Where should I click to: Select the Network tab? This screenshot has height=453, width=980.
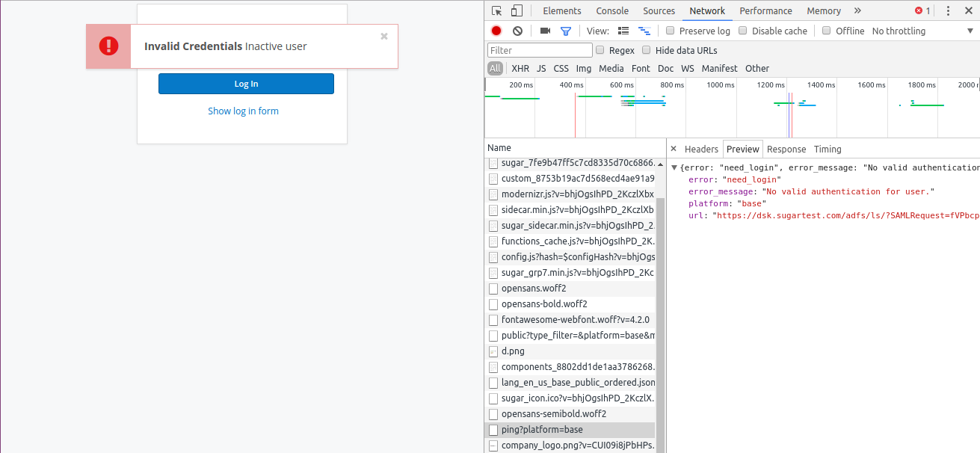[x=707, y=10]
